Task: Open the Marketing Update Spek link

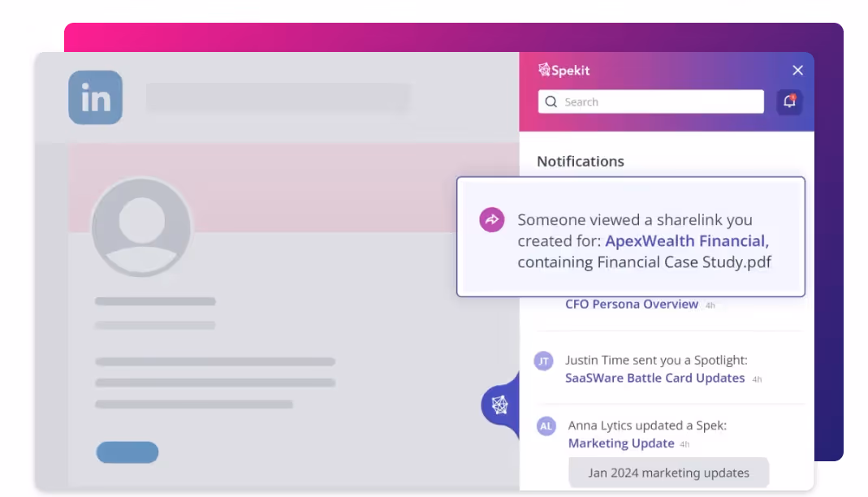Action: pos(621,443)
